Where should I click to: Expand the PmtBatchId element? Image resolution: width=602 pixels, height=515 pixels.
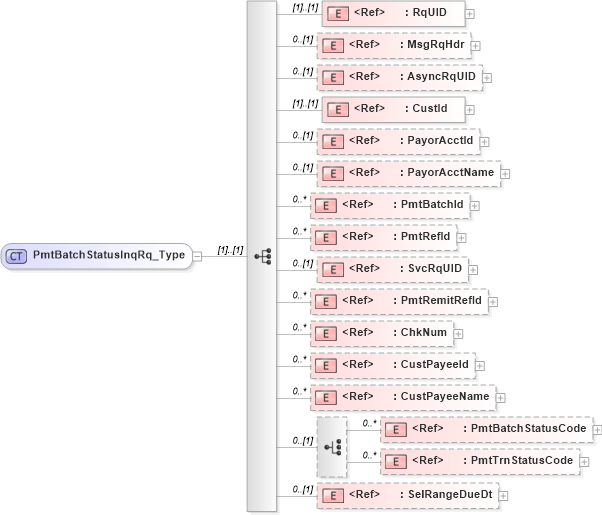475,206
